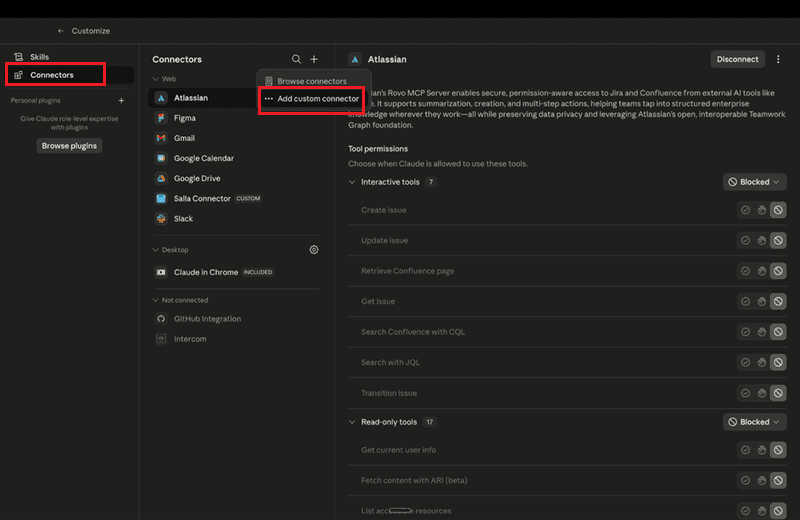Click the Google Calendar connector icon

pyautogui.click(x=161, y=158)
